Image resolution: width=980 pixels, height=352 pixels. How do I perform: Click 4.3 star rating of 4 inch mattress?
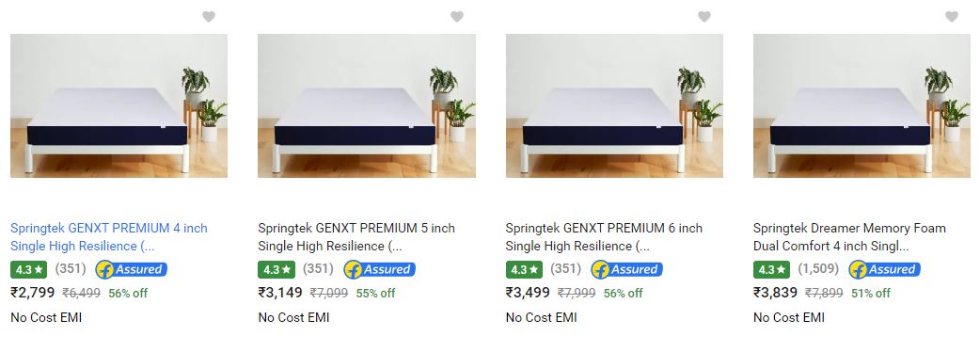point(29,269)
